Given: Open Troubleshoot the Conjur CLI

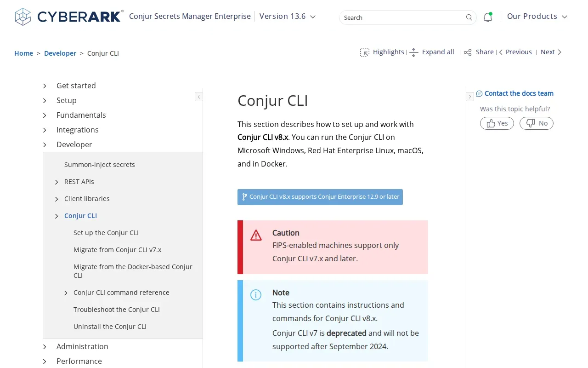Looking at the screenshot, I should (x=117, y=310).
